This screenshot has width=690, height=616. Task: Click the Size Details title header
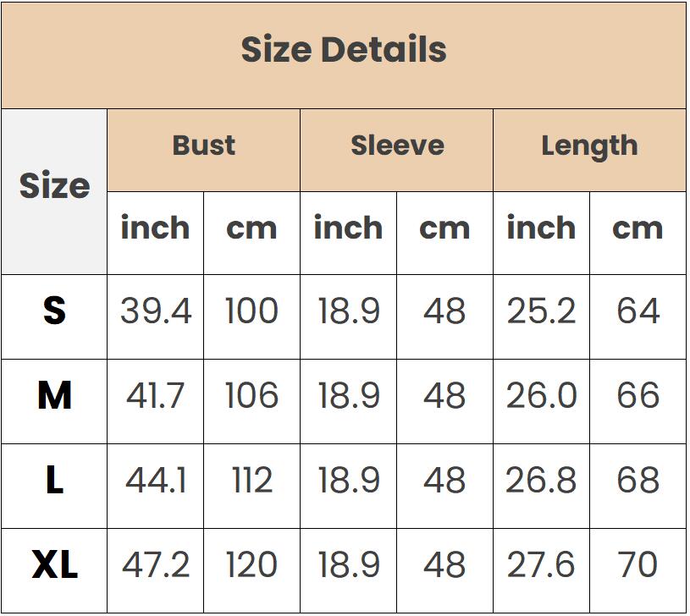pyautogui.click(x=344, y=56)
